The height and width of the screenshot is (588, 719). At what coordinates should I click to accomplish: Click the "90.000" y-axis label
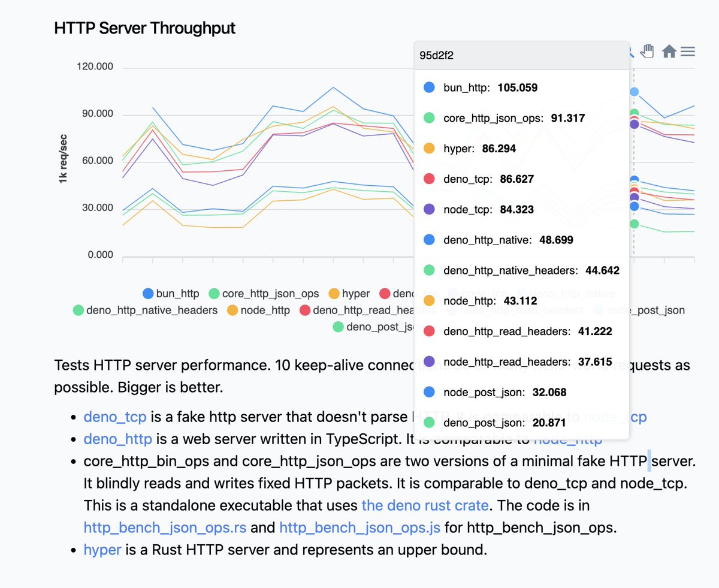point(98,114)
